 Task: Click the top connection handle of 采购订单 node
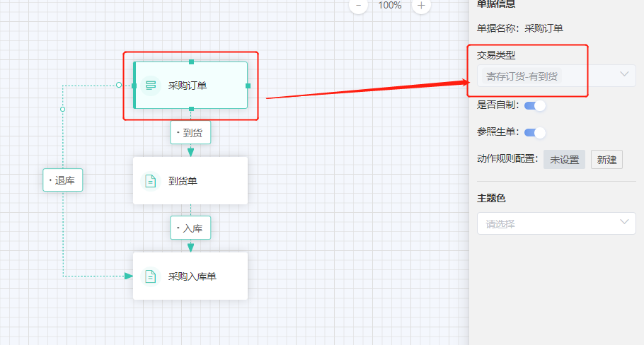(x=191, y=62)
